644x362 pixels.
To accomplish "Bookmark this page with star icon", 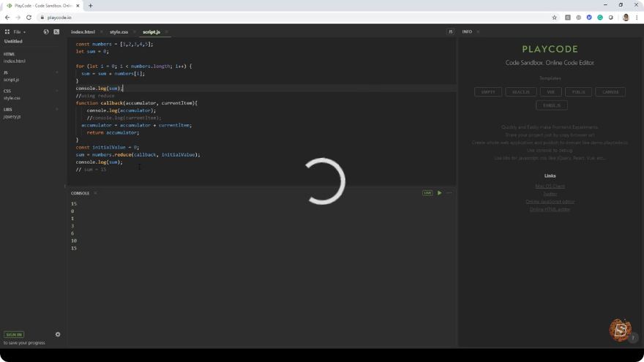I will tap(555, 18).
